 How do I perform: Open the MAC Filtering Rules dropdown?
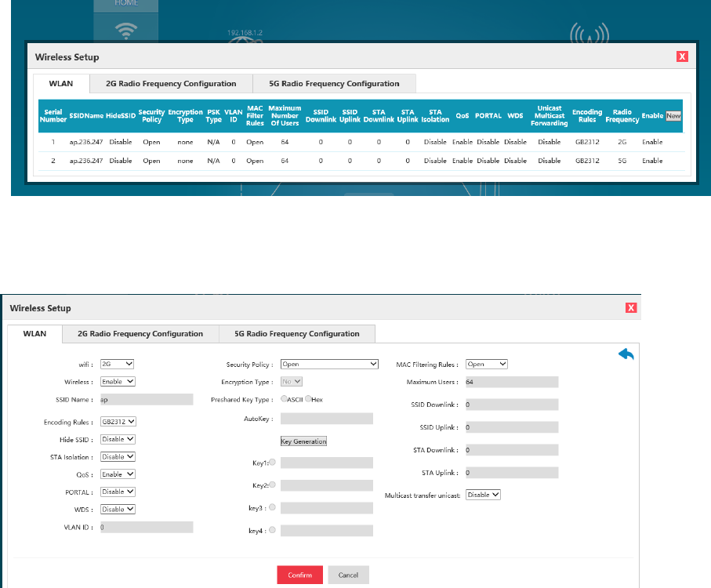pyautogui.click(x=487, y=364)
